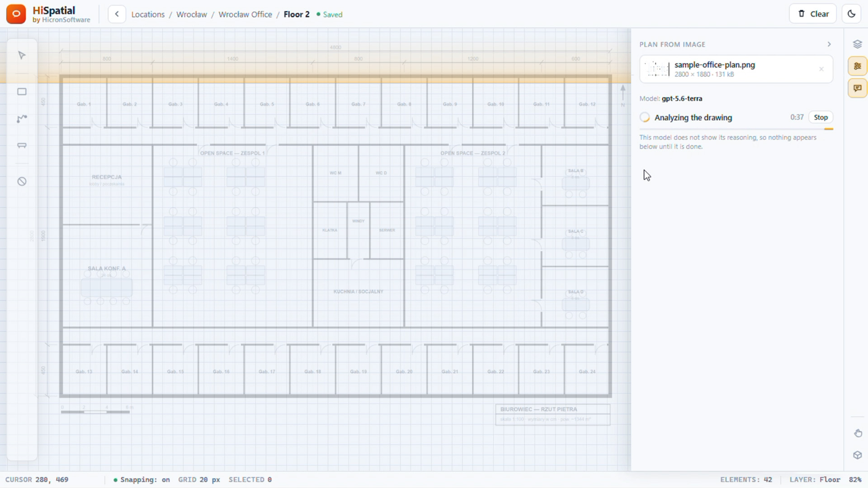Viewport: 868px width, 488px height.
Task: Click the analysis progress bar
Action: pos(736,129)
